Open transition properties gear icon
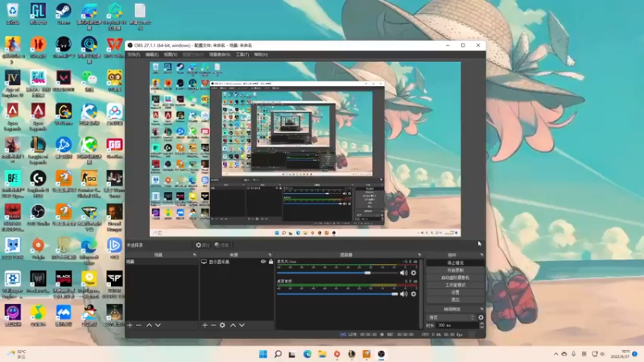Screen dimensions: 644x362 tap(481, 317)
